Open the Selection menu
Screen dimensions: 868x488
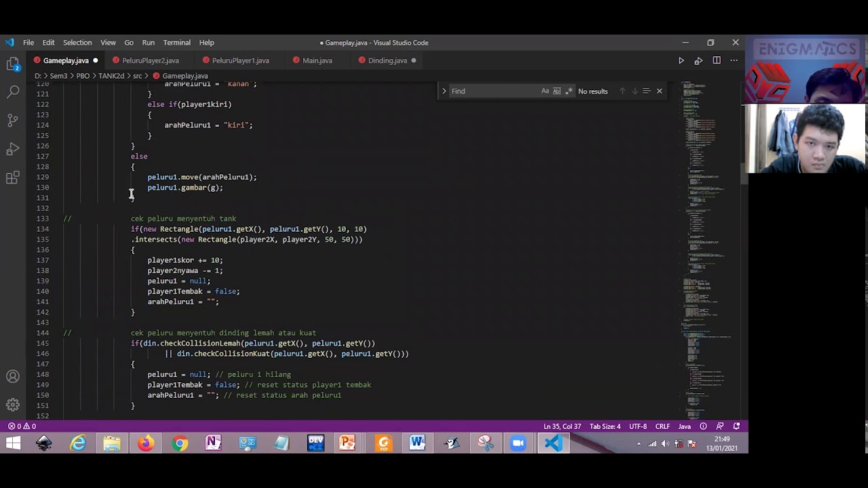[x=77, y=42]
